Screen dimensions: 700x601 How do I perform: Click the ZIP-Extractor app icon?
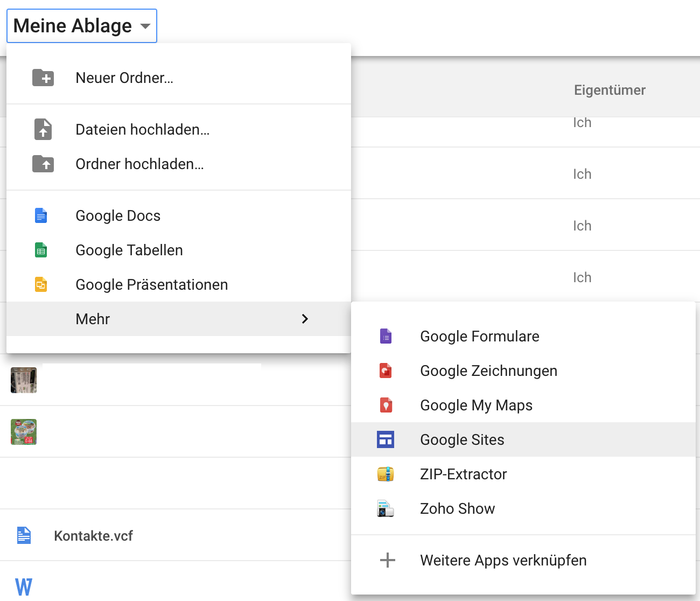tap(386, 474)
